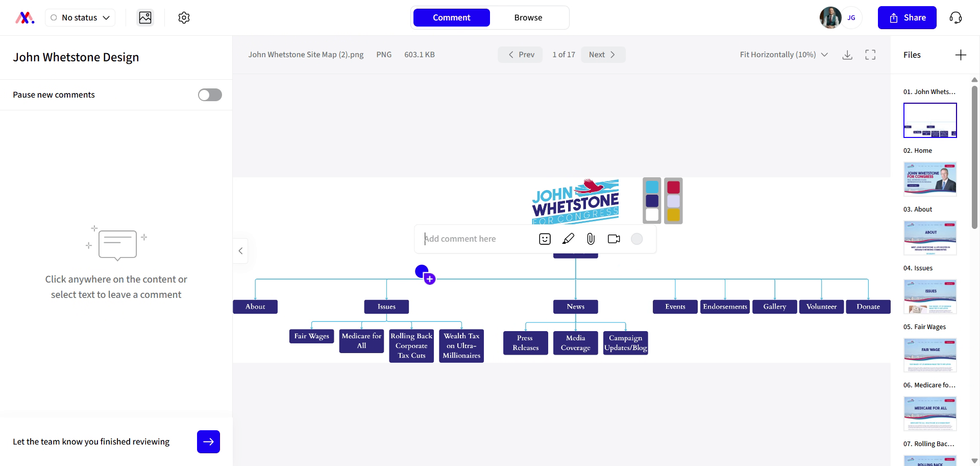980x466 pixels.
Task: Click the Rolling Back Corporate Tax Cuts node
Action: pyautogui.click(x=411, y=346)
